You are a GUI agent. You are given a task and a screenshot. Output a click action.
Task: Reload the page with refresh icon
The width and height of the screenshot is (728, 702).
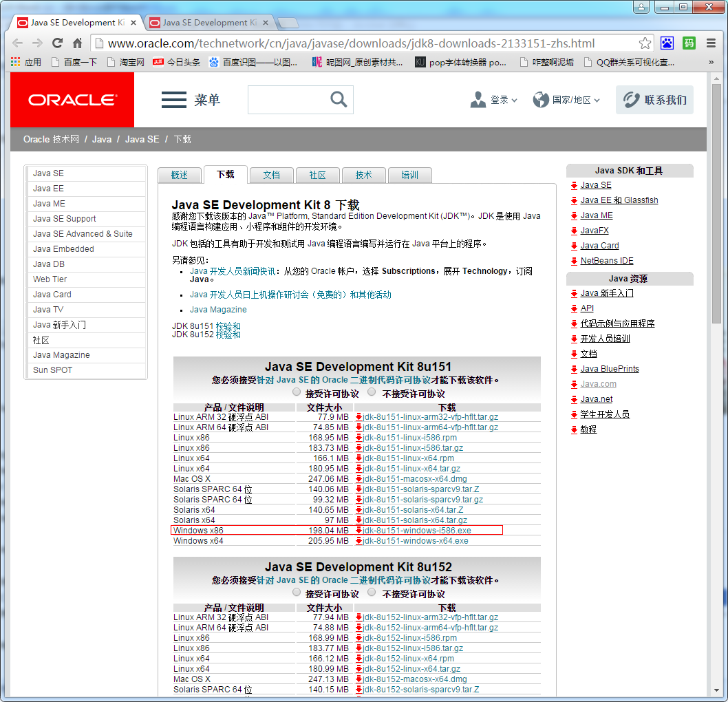pos(58,43)
